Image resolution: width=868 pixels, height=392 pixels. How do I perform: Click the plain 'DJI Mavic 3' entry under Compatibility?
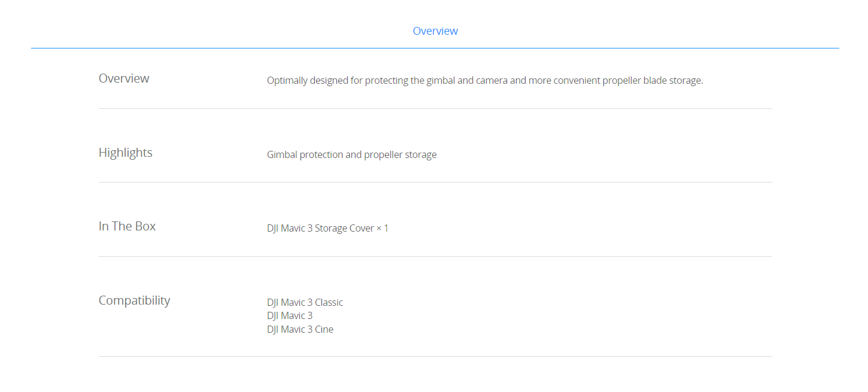(x=290, y=315)
